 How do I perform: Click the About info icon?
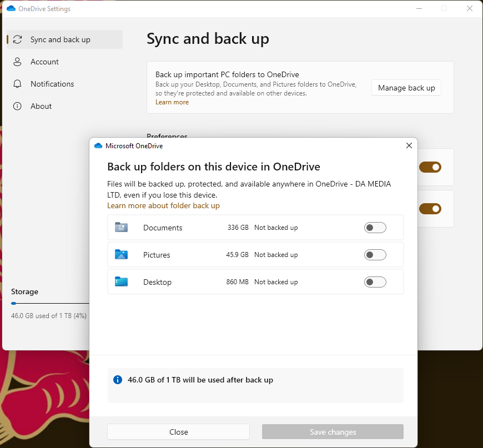18,106
